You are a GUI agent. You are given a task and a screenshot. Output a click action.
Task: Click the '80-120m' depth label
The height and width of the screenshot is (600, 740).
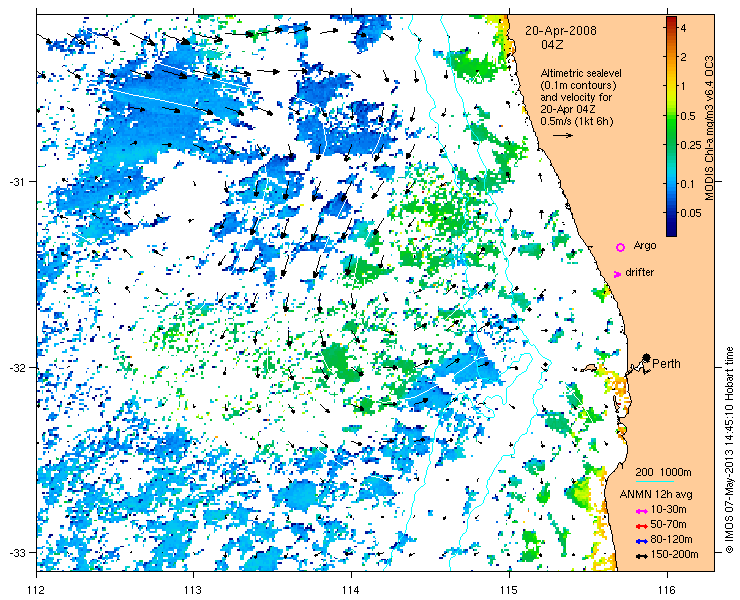[672, 540]
